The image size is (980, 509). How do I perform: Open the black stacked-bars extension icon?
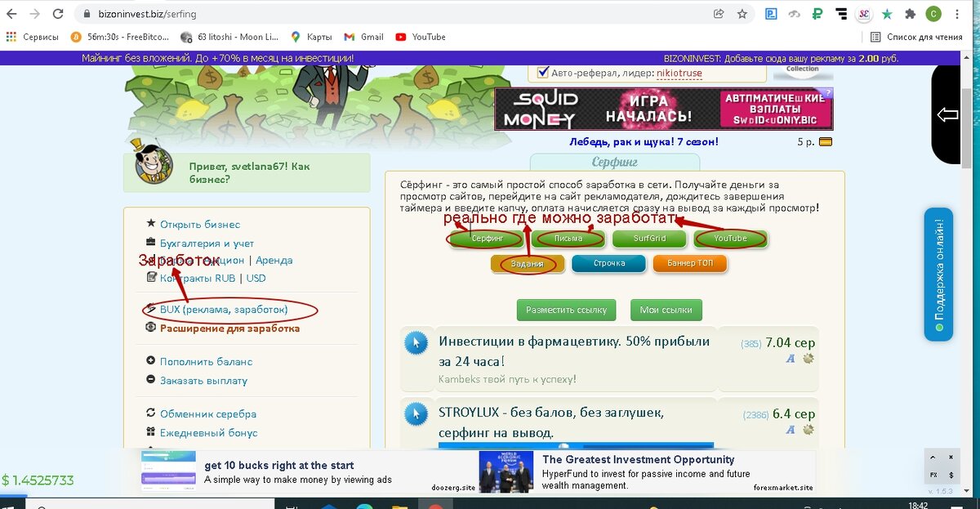[841, 14]
